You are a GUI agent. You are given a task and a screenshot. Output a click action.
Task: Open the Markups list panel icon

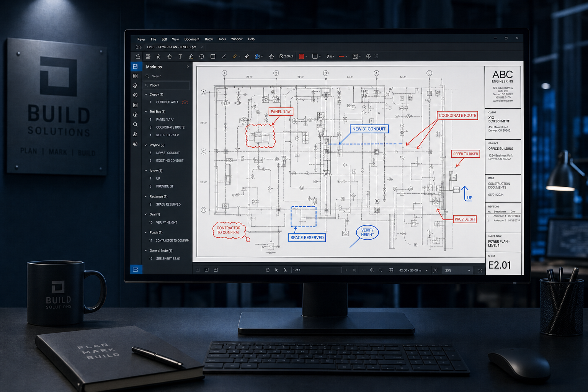coord(135,67)
